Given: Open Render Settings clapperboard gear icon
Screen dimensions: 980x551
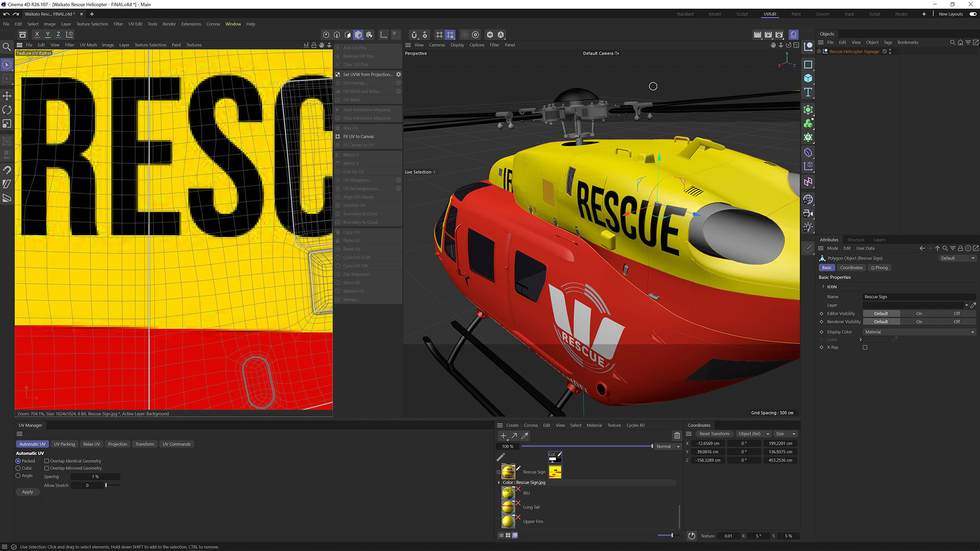Looking at the screenshot, I should pos(779,35).
